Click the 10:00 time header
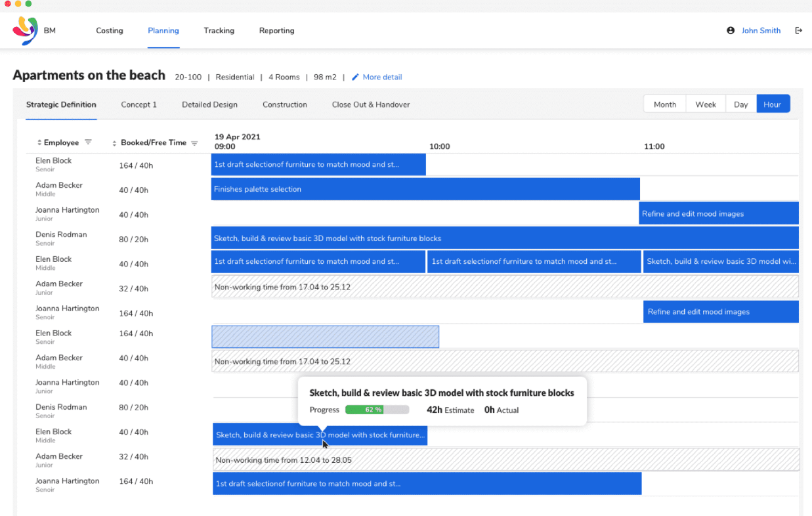The height and width of the screenshot is (516, 812). click(439, 146)
